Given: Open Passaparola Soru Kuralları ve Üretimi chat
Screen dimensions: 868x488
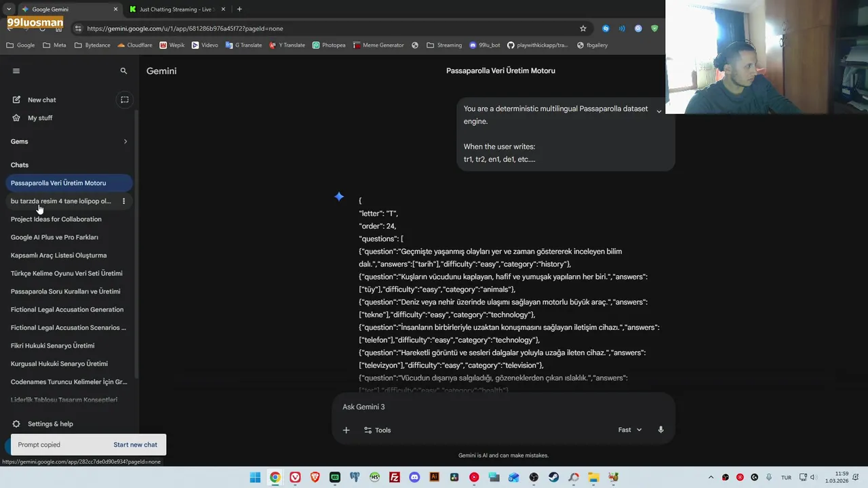Looking at the screenshot, I should coord(65,291).
